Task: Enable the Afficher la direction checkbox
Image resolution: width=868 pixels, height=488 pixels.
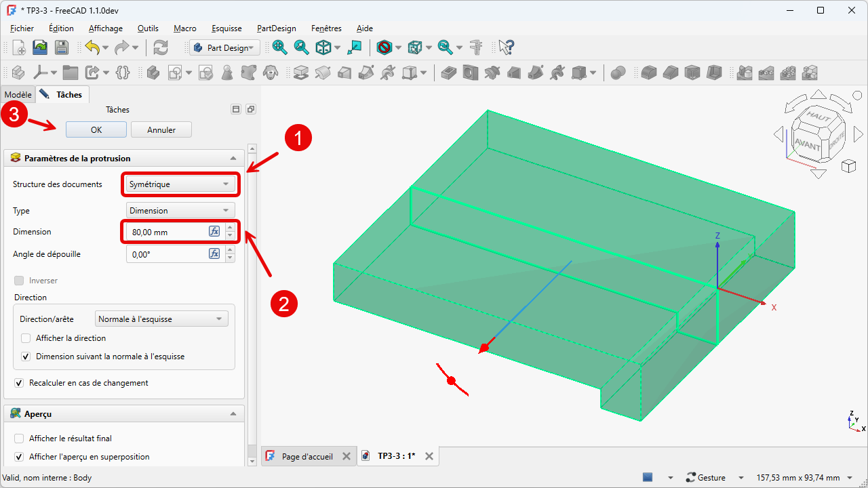Action: (26, 338)
